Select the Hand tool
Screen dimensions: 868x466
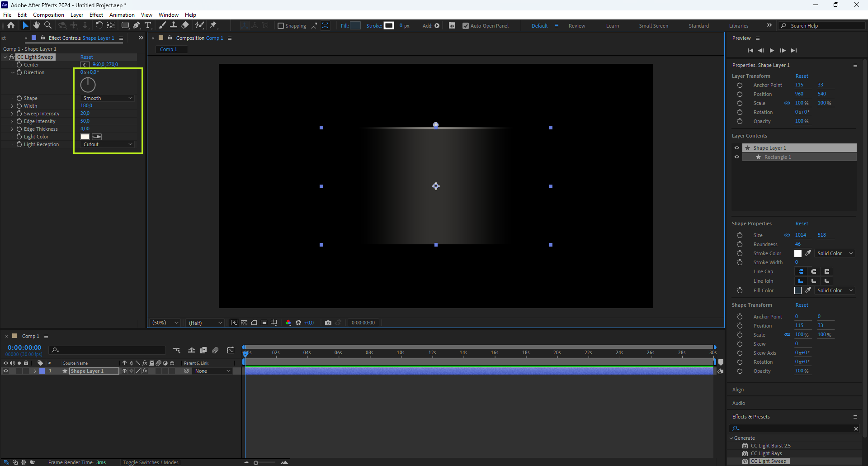point(37,25)
